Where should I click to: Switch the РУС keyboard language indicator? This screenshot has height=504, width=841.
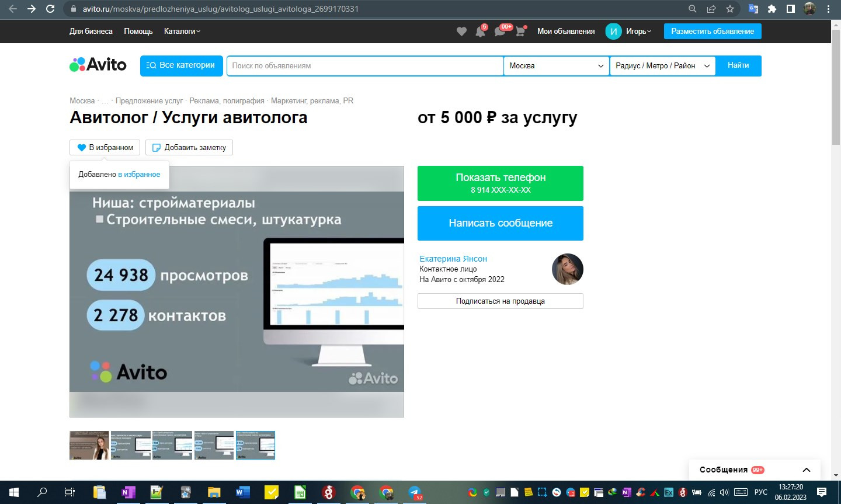pos(761,492)
